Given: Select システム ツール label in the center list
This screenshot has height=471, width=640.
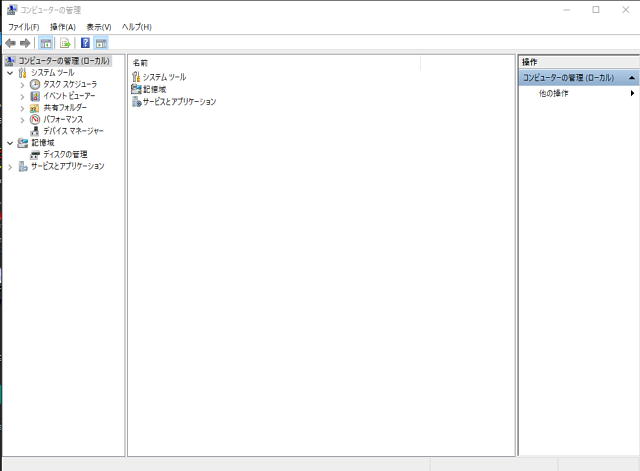Looking at the screenshot, I should [164, 77].
